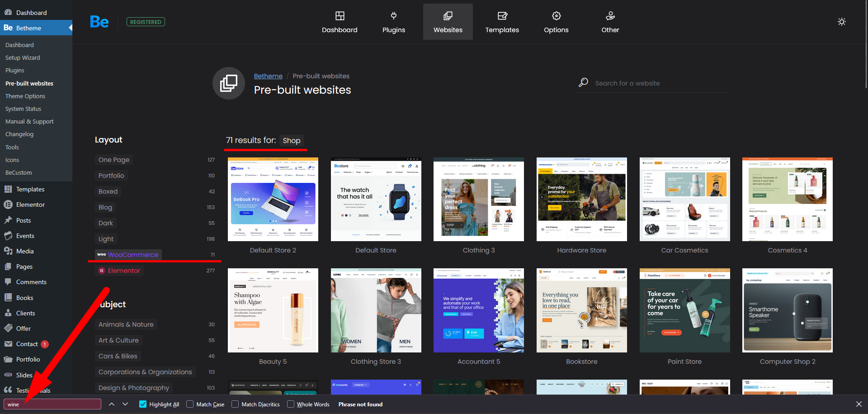Open the Hardware Store website thumbnail
868x414 pixels.
click(581, 200)
